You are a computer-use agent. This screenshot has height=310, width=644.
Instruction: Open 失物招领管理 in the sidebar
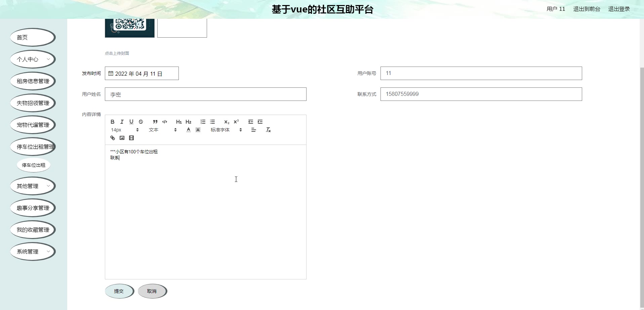(33, 103)
